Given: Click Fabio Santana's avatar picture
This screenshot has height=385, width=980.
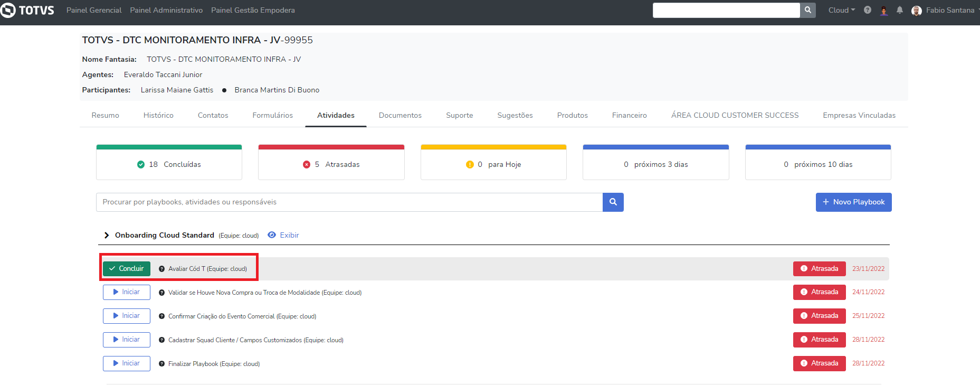Looking at the screenshot, I should coord(917,11).
